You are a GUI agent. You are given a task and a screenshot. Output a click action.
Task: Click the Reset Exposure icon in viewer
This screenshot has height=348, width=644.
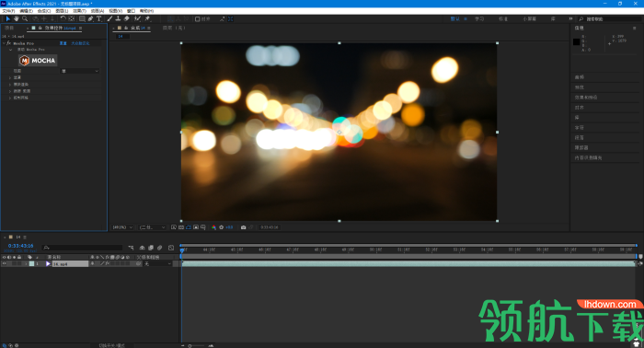[x=222, y=227]
